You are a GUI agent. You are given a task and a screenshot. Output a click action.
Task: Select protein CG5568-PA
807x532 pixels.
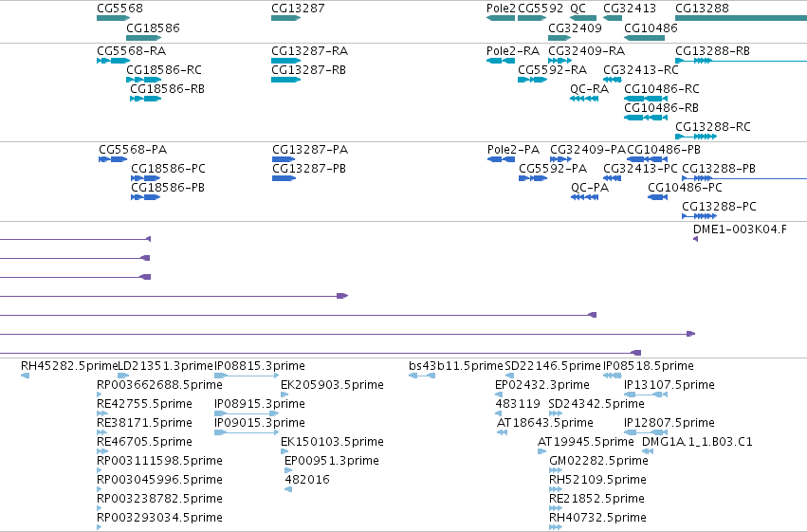point(133,150)
